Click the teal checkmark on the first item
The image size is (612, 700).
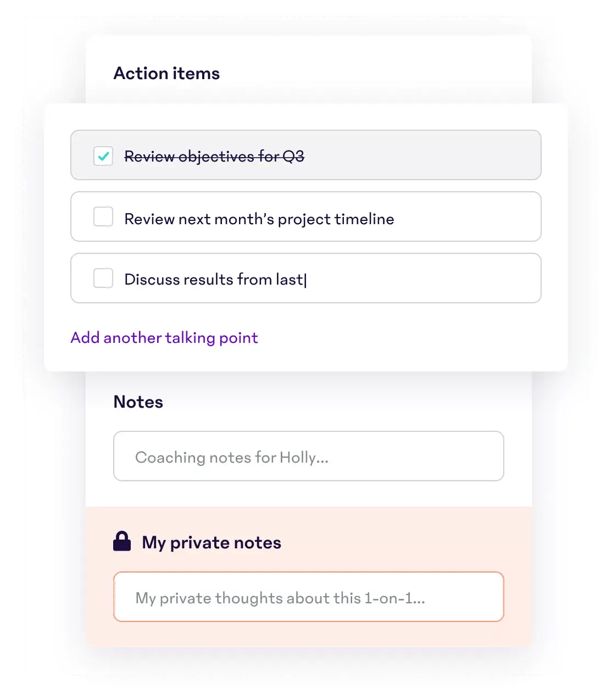(103, 155)
